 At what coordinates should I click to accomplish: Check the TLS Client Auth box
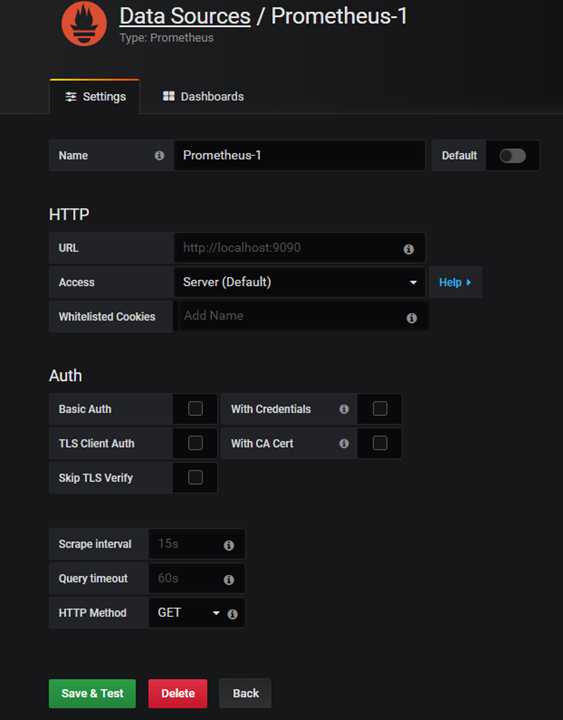pos(195,443)
